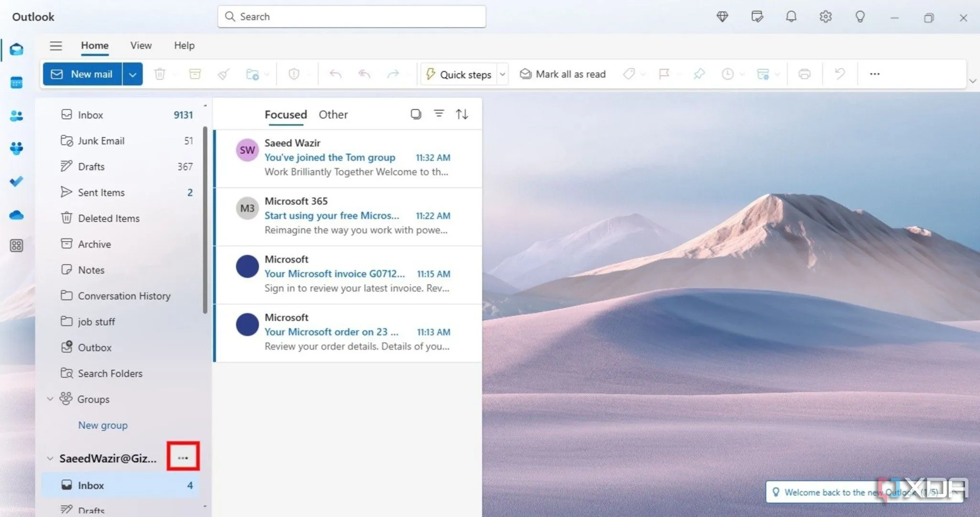Click the Reply arrow icon
Viewport: 980px width, 517px height.
336,74
